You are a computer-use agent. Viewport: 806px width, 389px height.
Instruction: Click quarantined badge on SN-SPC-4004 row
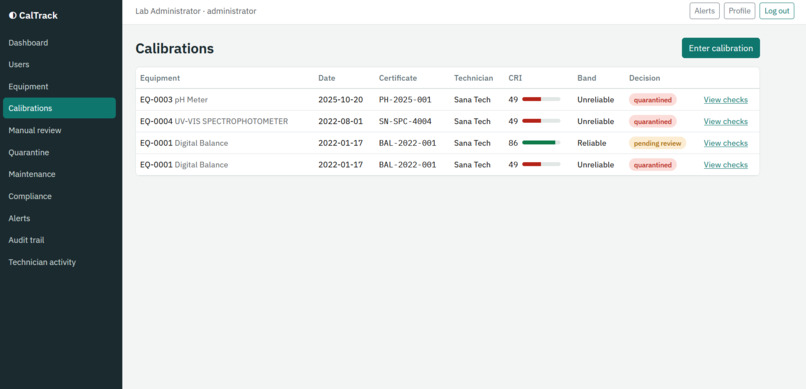click(x=652, y=122)
